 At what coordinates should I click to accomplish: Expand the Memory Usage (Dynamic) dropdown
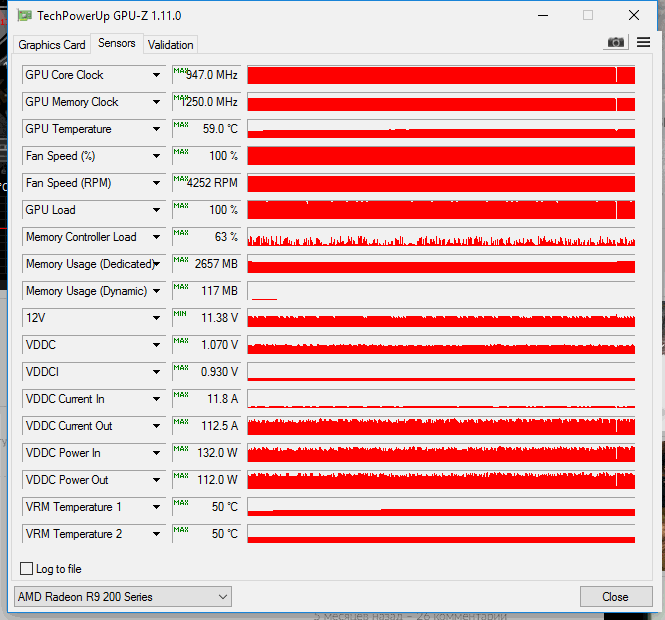[156, 291]
